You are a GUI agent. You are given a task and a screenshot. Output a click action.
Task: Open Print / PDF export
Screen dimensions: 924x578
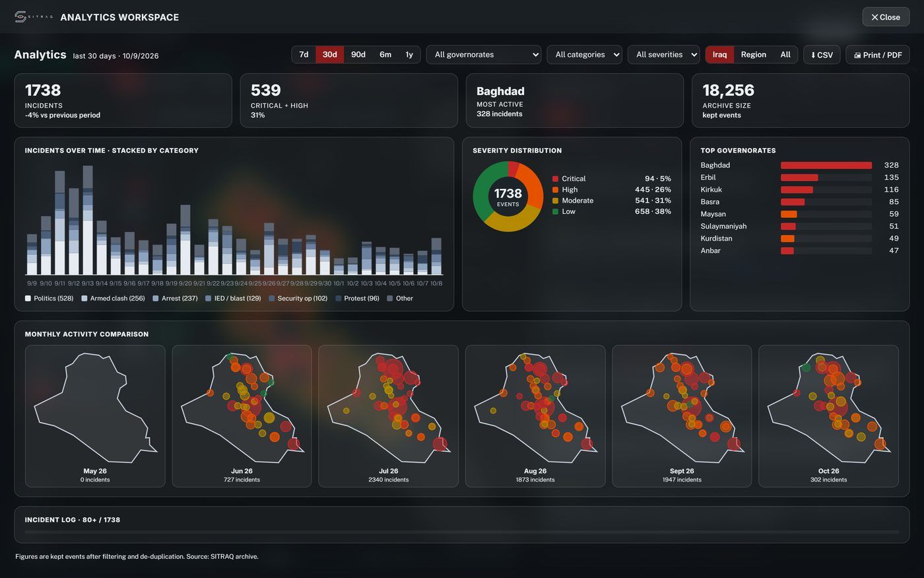pos(878,55)
